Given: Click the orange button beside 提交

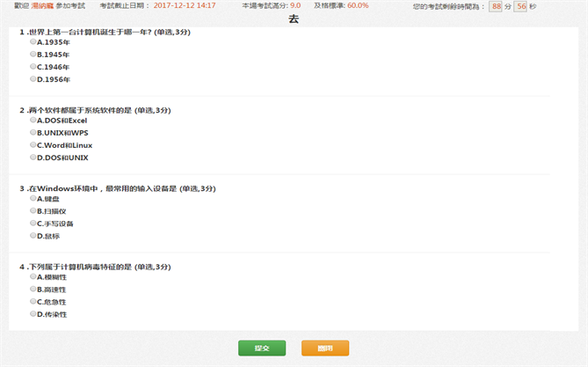Looking at the screenshot, I should pos(324,348).
